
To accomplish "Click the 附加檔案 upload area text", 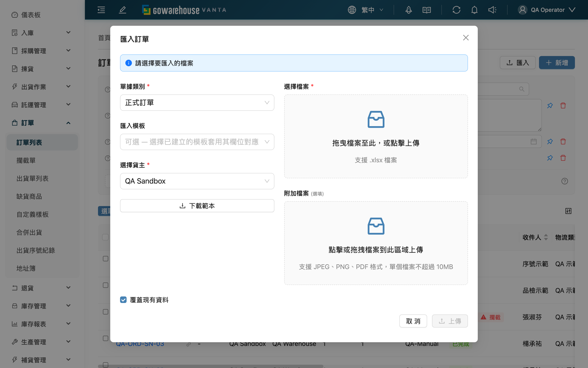I will [x=376, y=249].
